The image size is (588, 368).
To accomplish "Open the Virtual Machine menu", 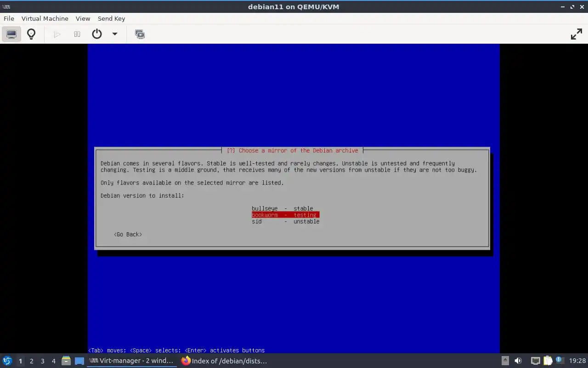I will coord(45,18).
